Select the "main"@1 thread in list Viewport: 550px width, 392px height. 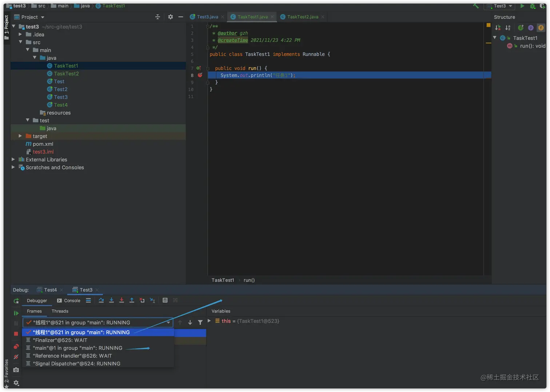point(77,348)
